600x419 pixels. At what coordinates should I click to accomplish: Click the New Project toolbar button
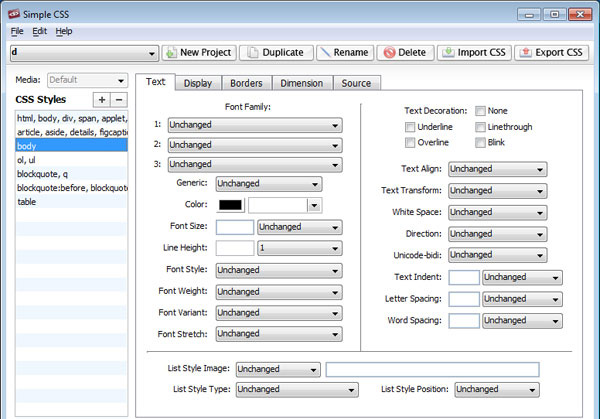coord(199,52)
